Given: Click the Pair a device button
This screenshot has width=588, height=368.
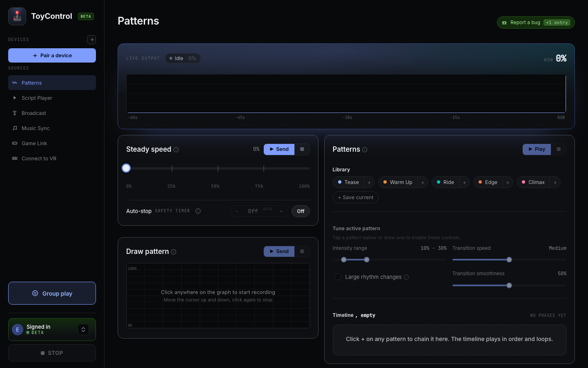Looking at the screenshot, I should pyautogui.click(x=52, y=56).
